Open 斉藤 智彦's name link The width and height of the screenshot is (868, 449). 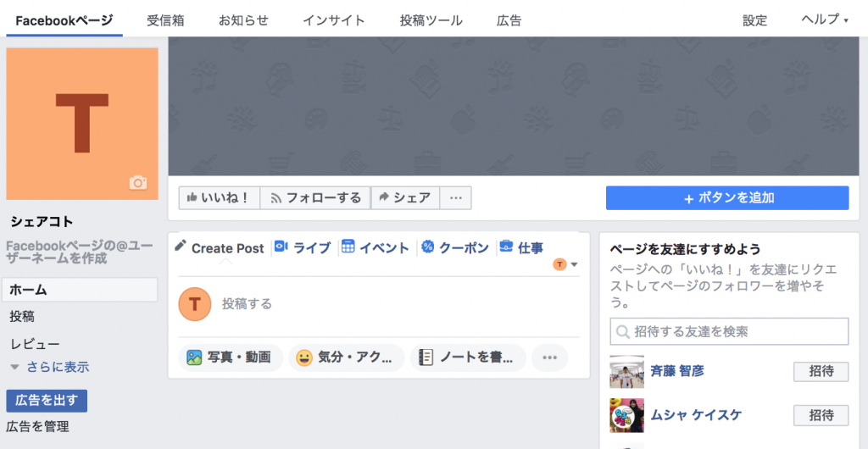(677, 371)
